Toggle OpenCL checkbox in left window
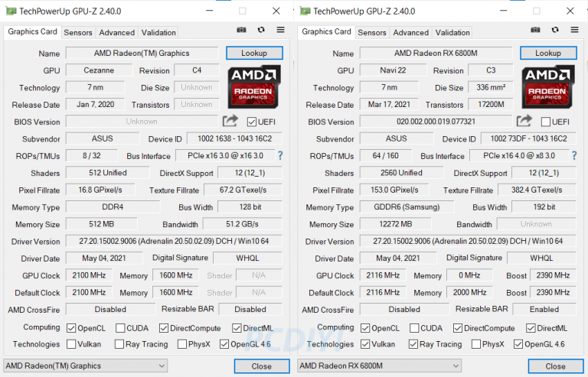Image resolution: width=588 pixels, height=377 pixels. (x=71, y=328)
